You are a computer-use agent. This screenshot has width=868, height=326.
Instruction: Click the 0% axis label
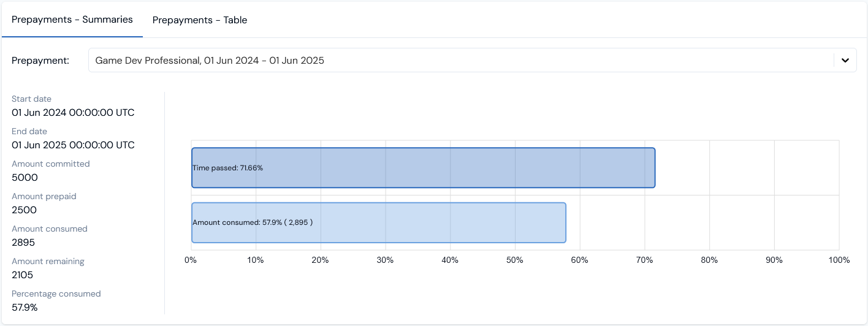(191, 260)
